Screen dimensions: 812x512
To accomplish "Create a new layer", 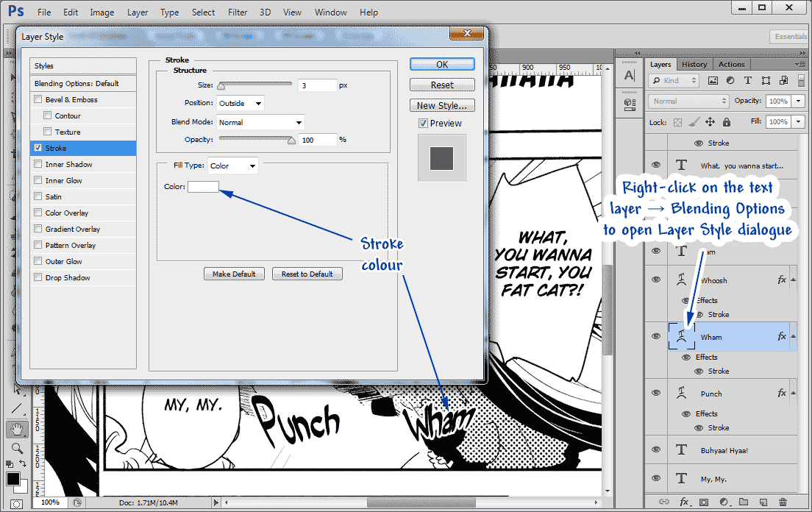I will pyautogui.click(x=763, y=502).
